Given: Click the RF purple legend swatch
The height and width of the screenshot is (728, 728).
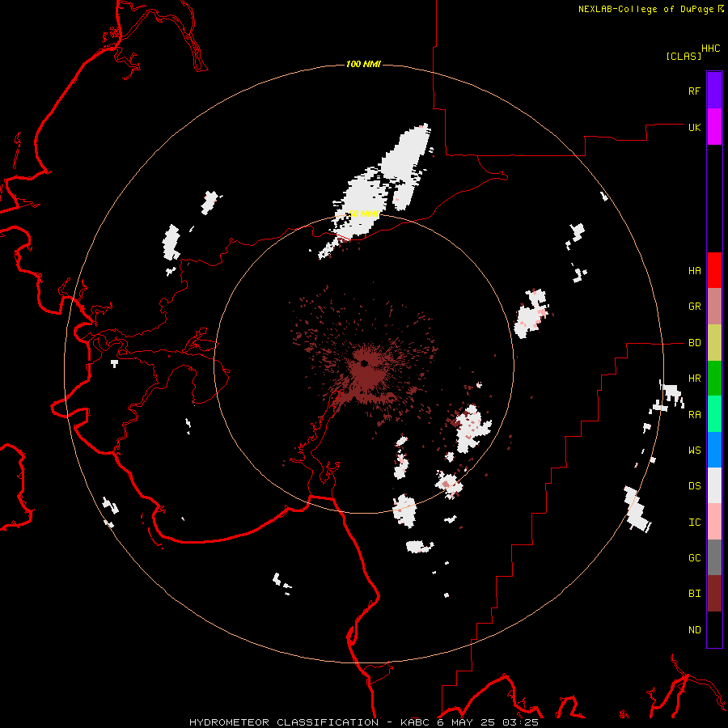Looking at the screenshot, I should [714, 91].
